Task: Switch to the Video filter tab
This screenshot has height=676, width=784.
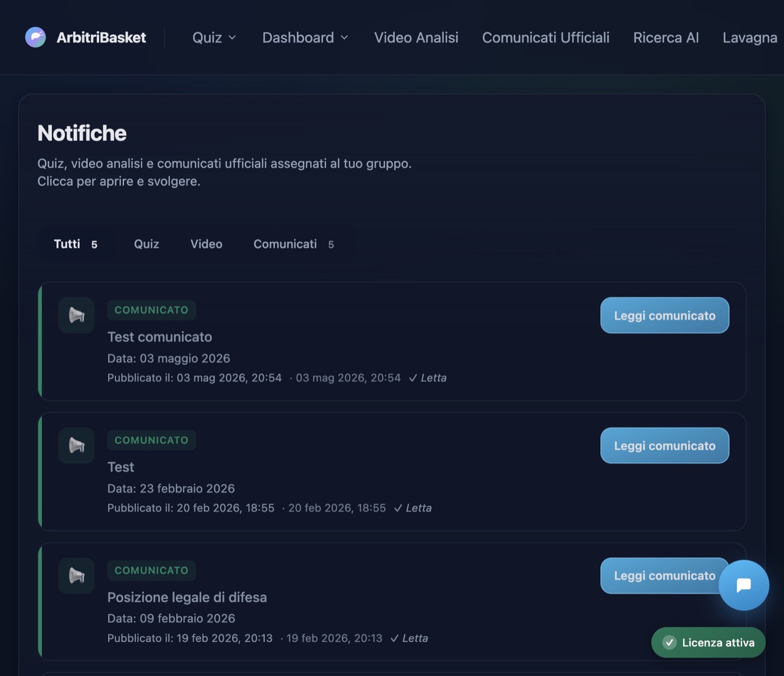Action: [x=206, y=244]
